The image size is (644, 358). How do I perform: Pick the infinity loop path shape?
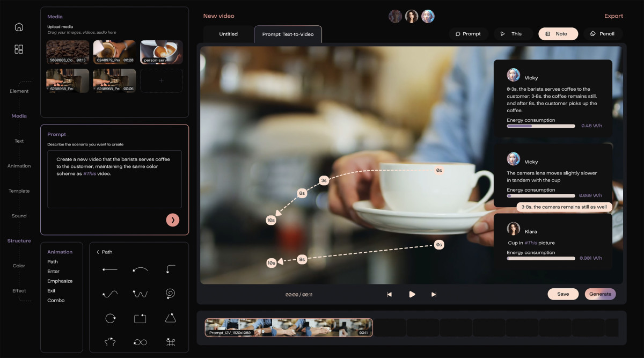[140, 342]
